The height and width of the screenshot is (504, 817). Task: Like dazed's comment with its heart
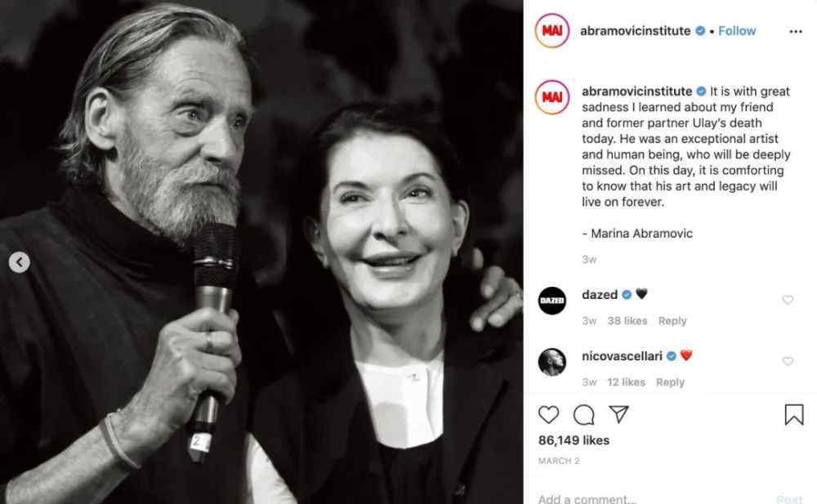(x=788, y=300)
